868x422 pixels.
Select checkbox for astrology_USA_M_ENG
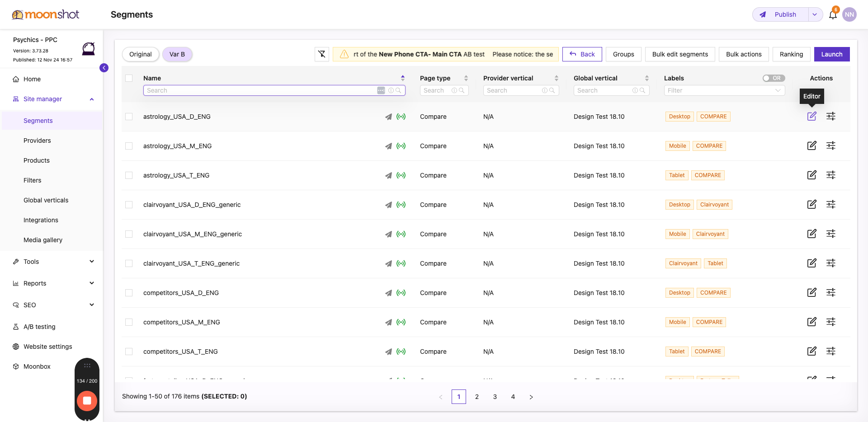click(x=129, y=146)
